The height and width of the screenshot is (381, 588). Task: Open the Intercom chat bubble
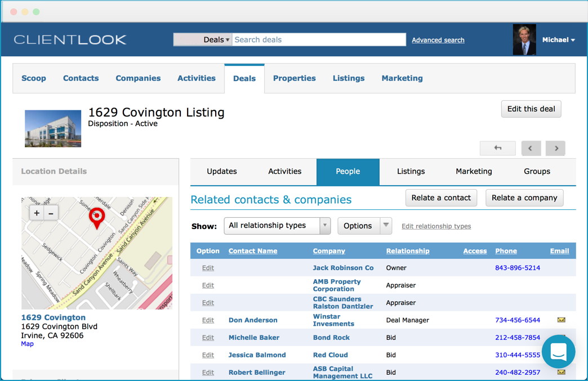tap(558, 351)
